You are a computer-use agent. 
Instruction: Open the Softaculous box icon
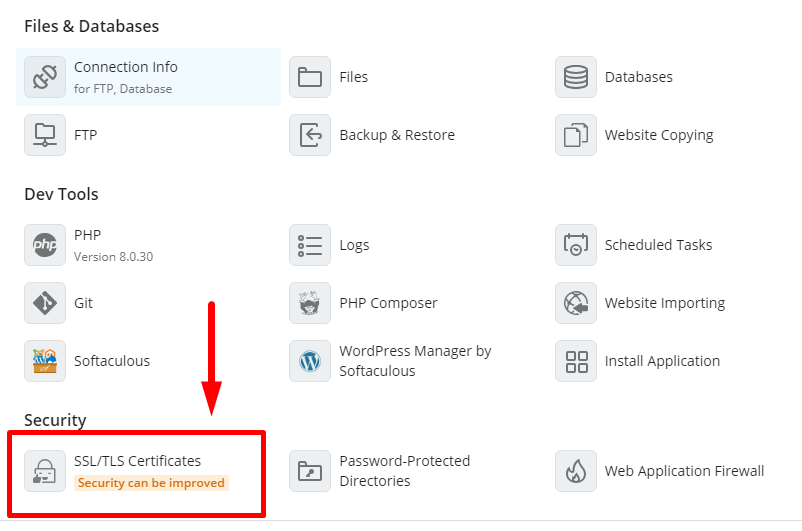(45, 361)
